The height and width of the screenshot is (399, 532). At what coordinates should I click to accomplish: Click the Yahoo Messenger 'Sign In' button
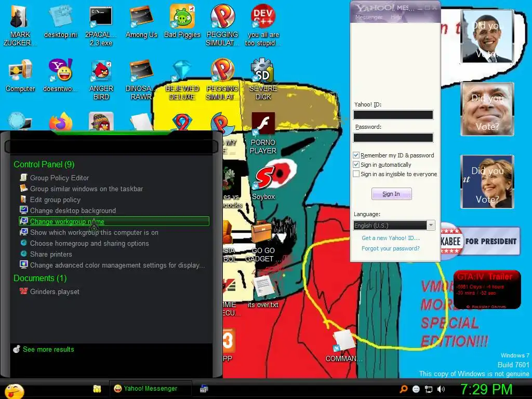coord(392,194)
